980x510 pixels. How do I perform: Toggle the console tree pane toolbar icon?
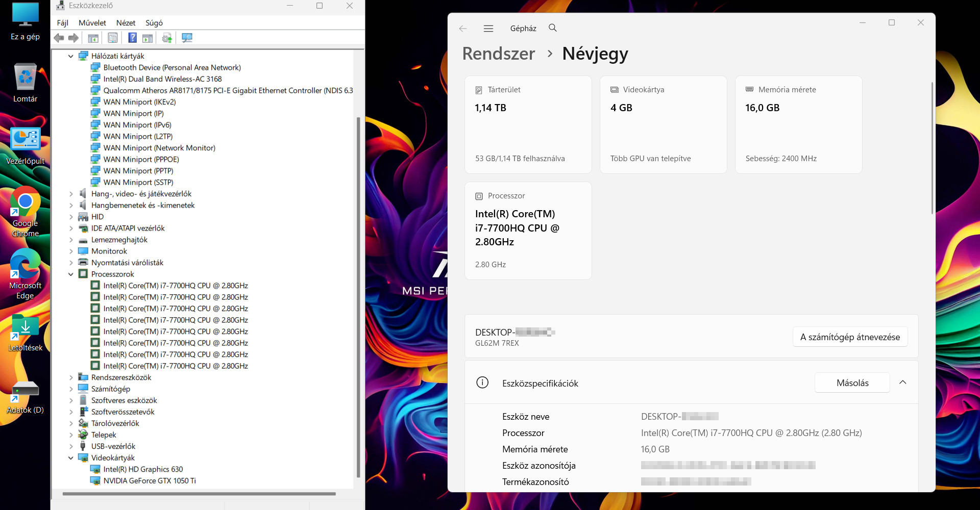click(x=93, y=38)
